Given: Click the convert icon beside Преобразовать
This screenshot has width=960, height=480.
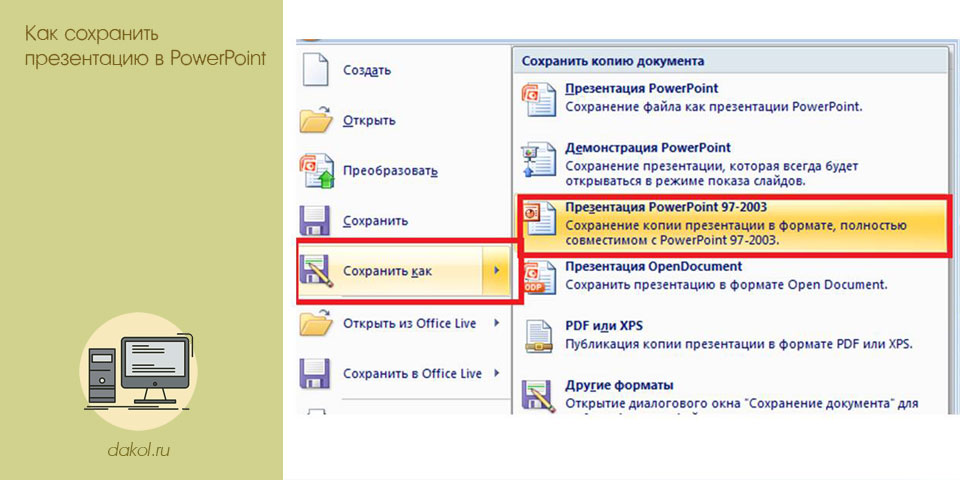Looking at the screenshot, I should tap(317, 171).
